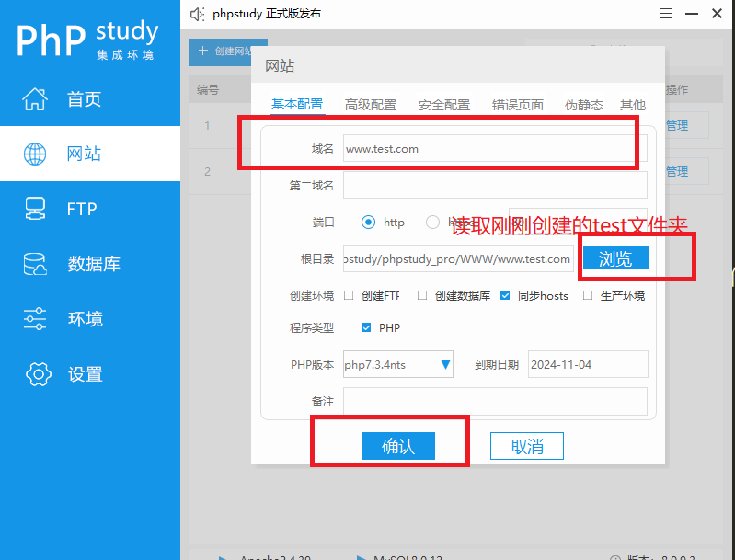This screenshot has height=560, width=735.
Task: Select the php7.3.4nts version value
Action: click(375, 364)
